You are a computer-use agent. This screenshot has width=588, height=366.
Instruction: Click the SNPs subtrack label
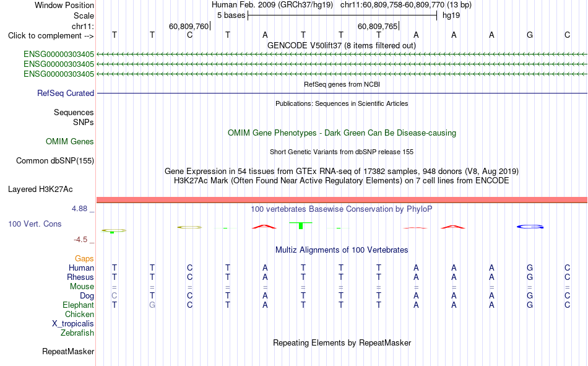pyautogui.click(x=84, y=122)
